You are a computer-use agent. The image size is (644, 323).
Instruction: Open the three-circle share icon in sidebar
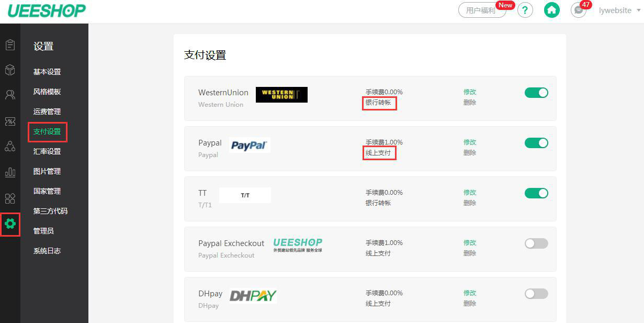[10, 146]
